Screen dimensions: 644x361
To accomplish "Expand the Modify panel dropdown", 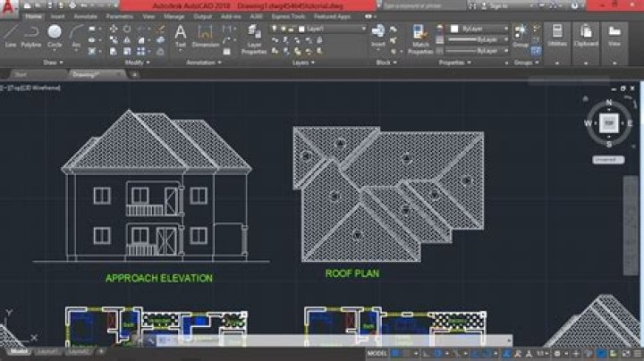I will (136, 63).
